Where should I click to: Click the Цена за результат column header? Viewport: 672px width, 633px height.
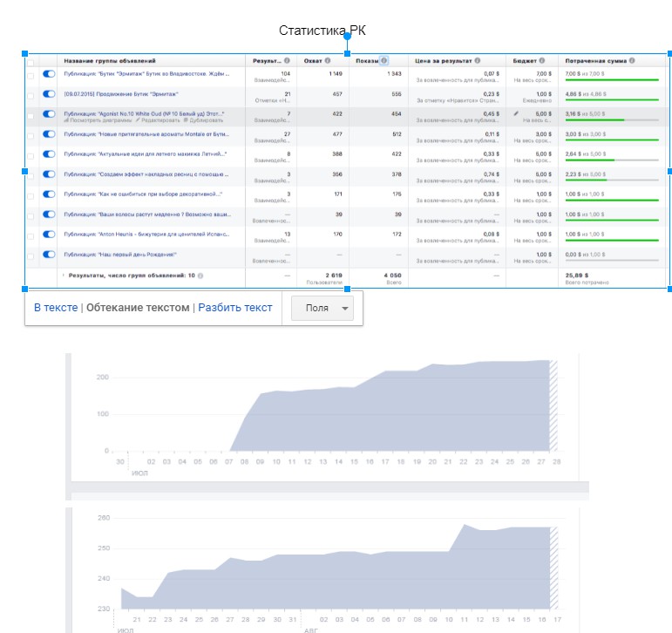pyautogui.click(x=443, y=61)
